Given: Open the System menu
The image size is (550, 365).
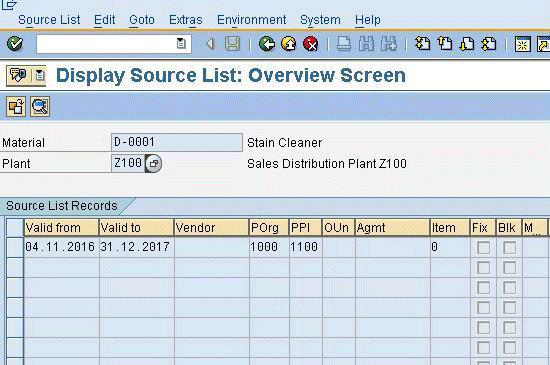Looking at the screenshot, I should [320, 20].
